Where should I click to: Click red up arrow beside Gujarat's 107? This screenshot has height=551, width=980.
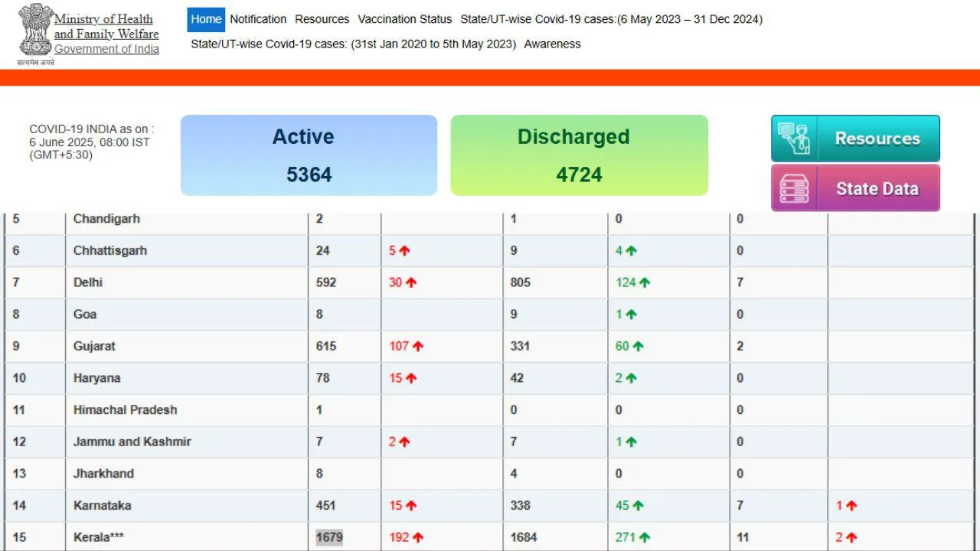pos(418,346)
